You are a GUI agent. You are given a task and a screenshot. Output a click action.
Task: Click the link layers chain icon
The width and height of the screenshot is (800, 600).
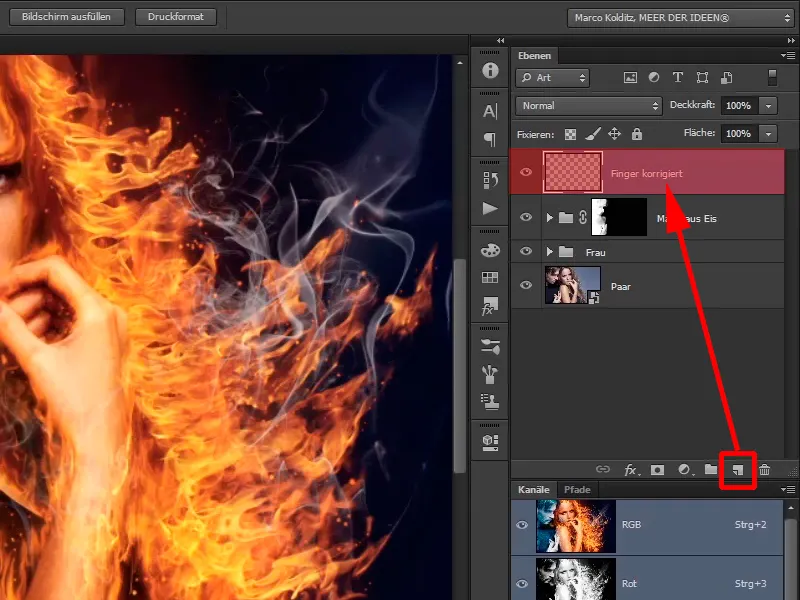point(603,469)
